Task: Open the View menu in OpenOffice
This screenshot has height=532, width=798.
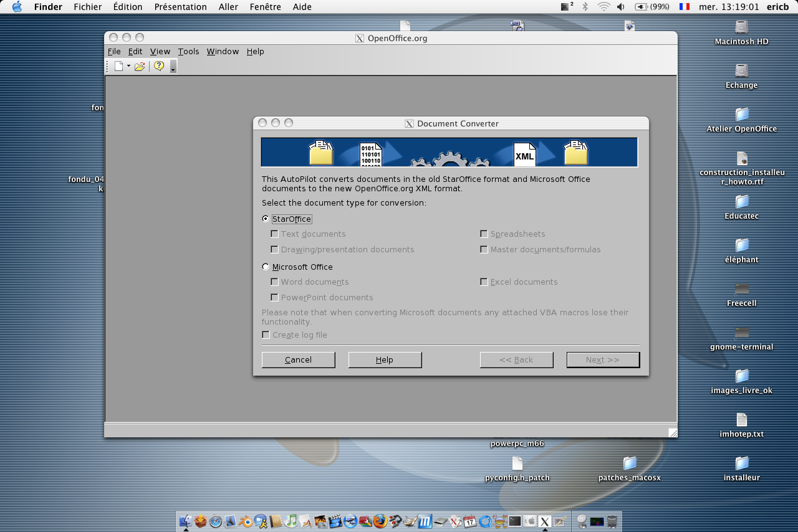Action: tap(160, 52)
